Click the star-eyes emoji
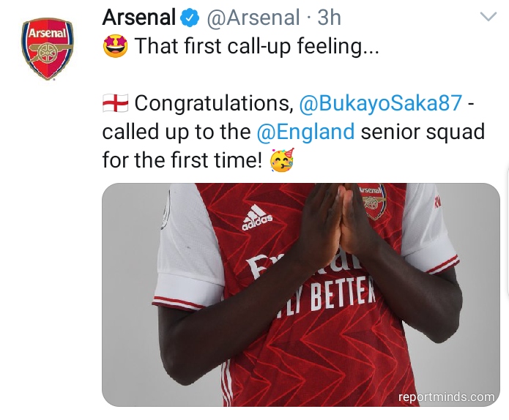The image size is (509, 420). [116, 47]
